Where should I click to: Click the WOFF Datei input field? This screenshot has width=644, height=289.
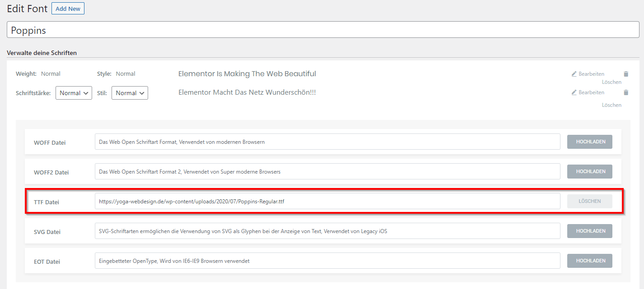[327, 142]
